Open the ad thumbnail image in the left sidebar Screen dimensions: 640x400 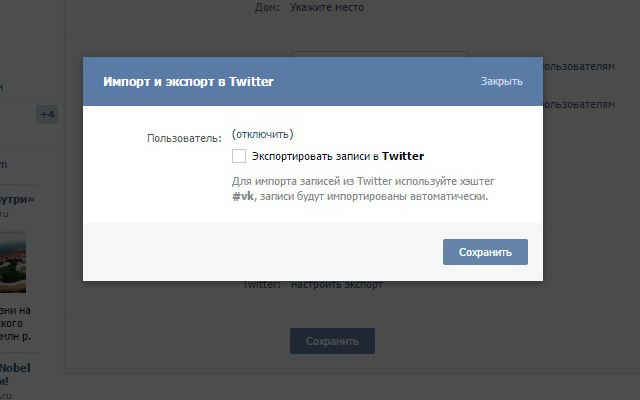[13, 262]
